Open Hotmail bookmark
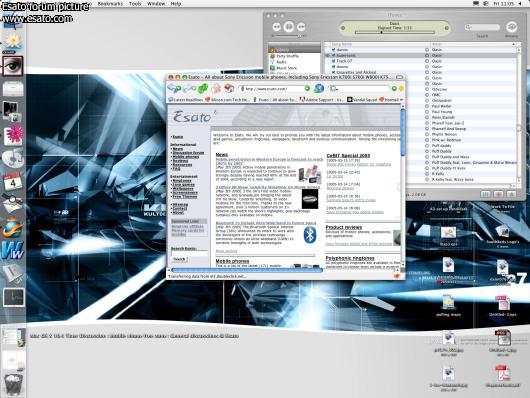 point(389,100)
